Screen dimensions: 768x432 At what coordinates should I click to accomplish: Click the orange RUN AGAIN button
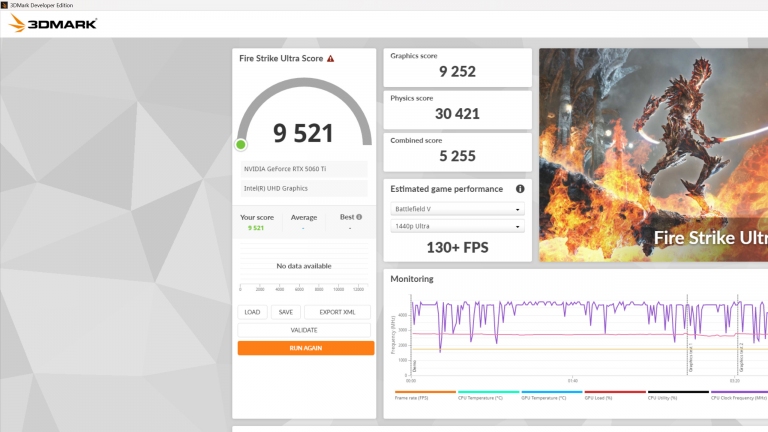click(306, 348)
